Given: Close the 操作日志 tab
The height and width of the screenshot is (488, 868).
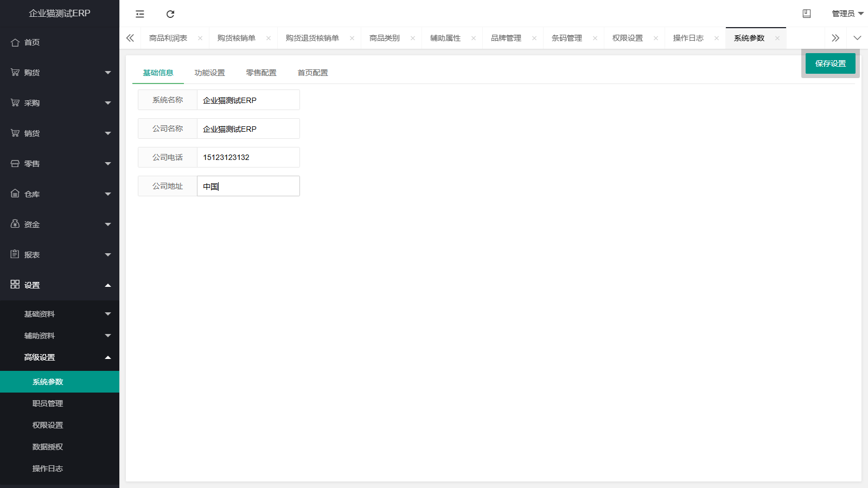Looking at the screenshot, I should pyautogui.click(x=717, y=38).
